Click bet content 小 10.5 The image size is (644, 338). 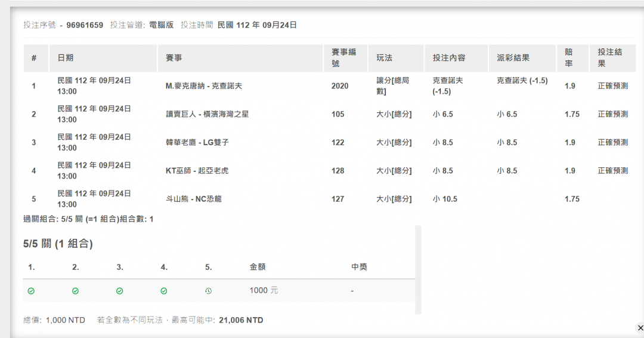pyautogui.click(x=445, y=199)
